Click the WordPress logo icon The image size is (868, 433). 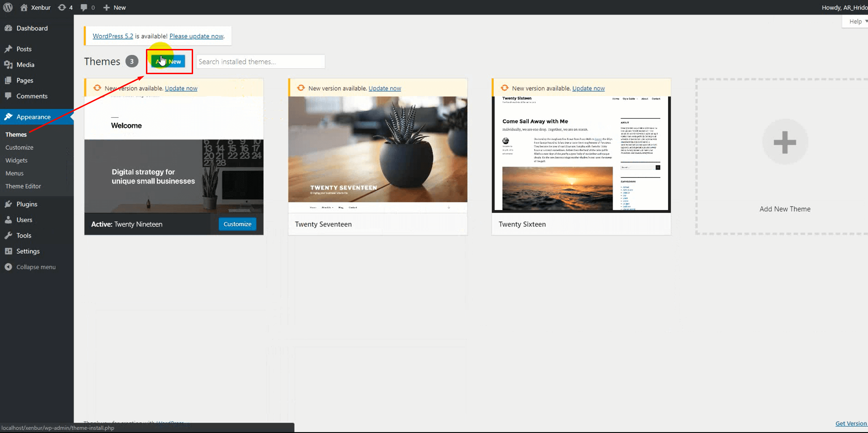tap(8, 7)
